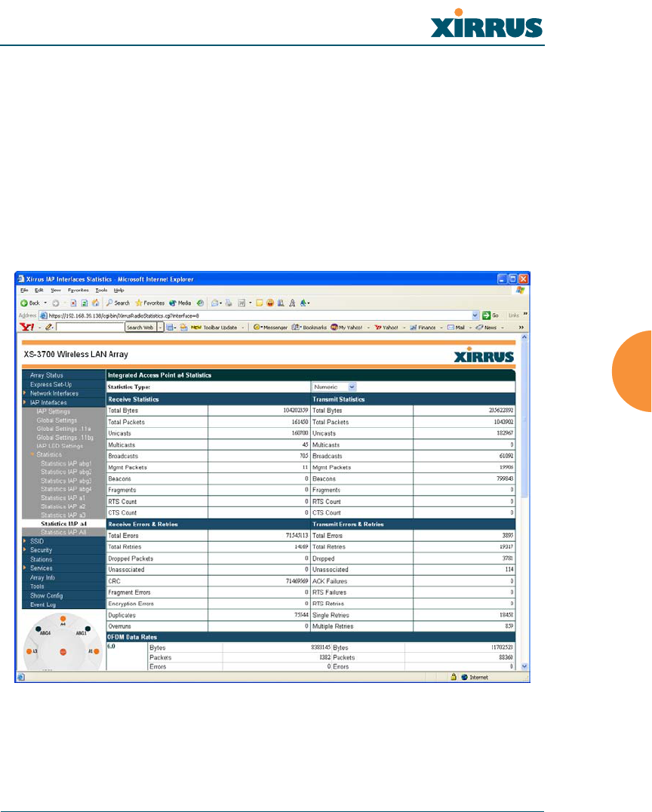
Task: Open the address bar dropdown arrow
Action: tap(475, 315)
